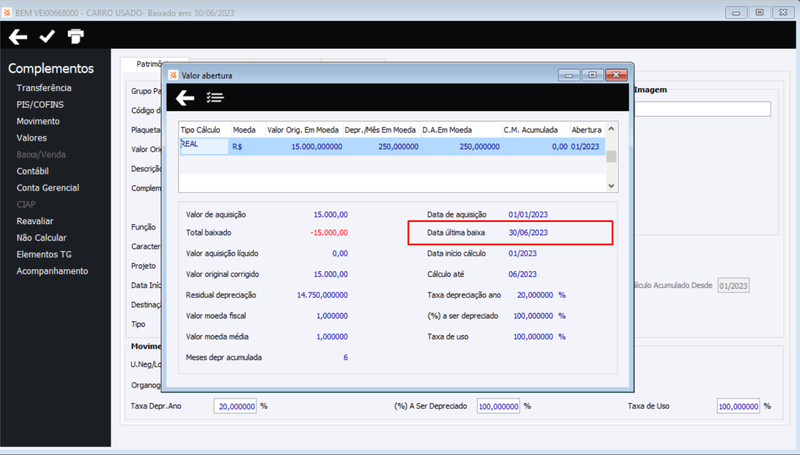Click the grid vertical scrollbar thumb
The image size is (800, 455).
(611, 157)
